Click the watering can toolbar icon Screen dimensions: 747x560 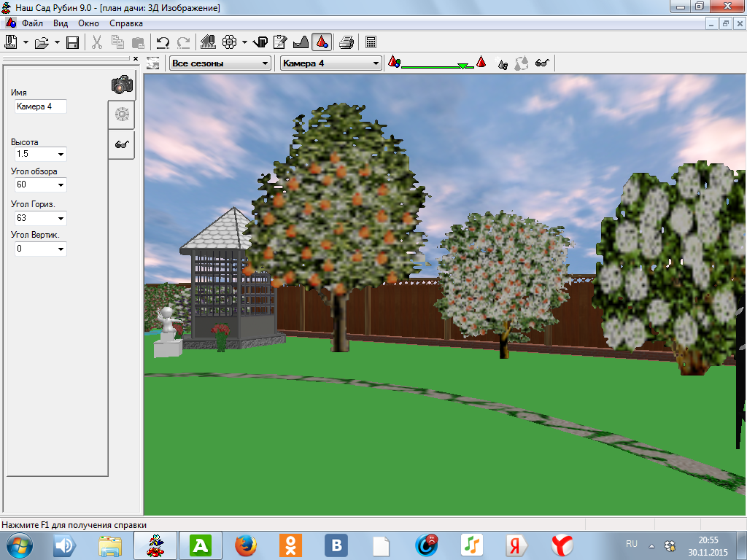pos(260,42)
